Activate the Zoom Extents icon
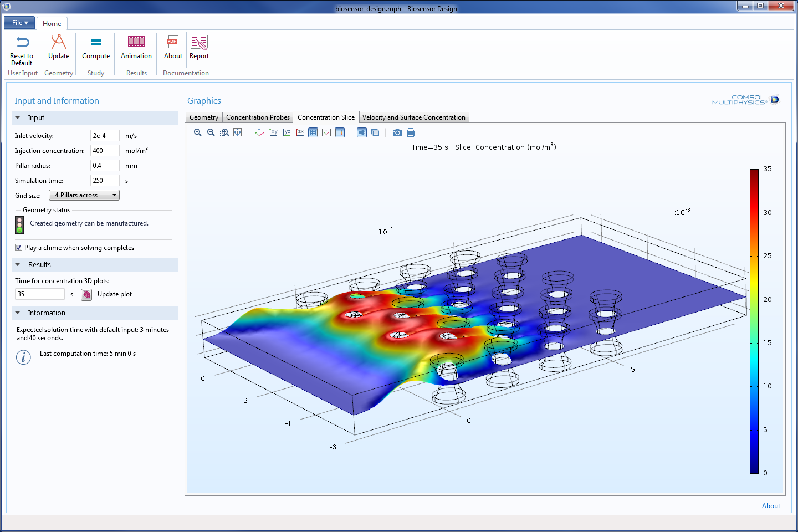Image resolution: width=798 pixels, height=532 pixels. (x=237, y=132)
